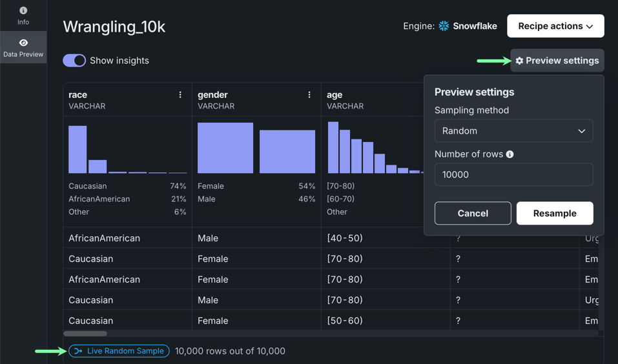Click the Number of rows input field
This screenshot has height=364, width=618.
pyautogui.click(x=513, y=175)
